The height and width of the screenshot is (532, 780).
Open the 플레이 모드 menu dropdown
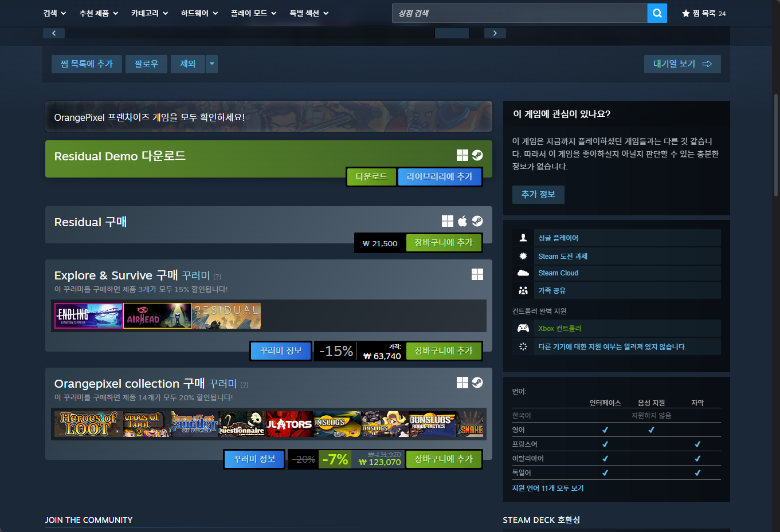[x=254, y=13]
